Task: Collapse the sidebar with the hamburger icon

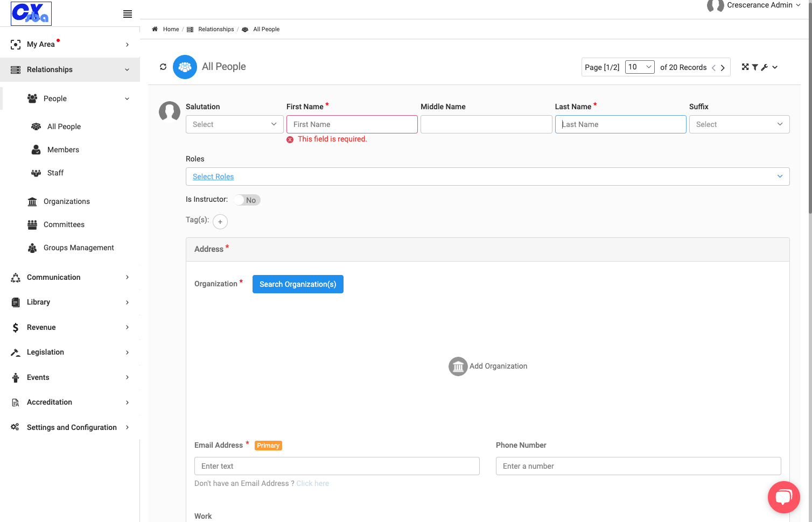Action: [128, 14]
